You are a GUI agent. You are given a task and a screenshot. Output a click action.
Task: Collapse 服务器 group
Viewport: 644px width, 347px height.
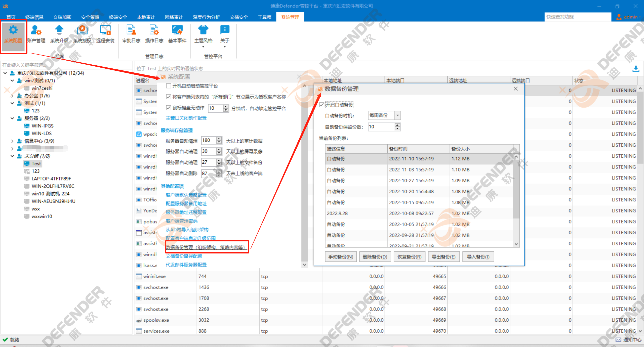point(12,118)
